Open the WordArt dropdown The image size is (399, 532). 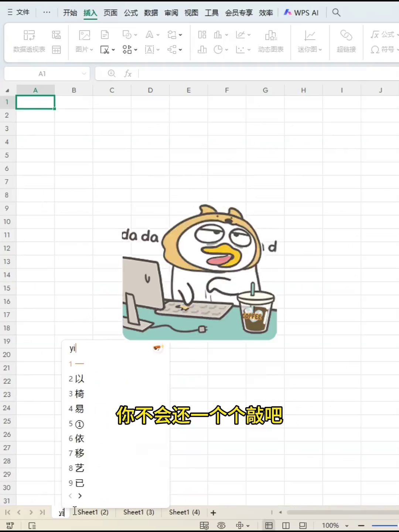152,35
